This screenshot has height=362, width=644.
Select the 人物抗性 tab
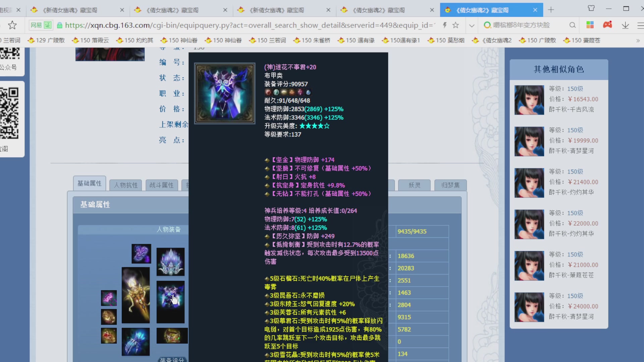126,185
